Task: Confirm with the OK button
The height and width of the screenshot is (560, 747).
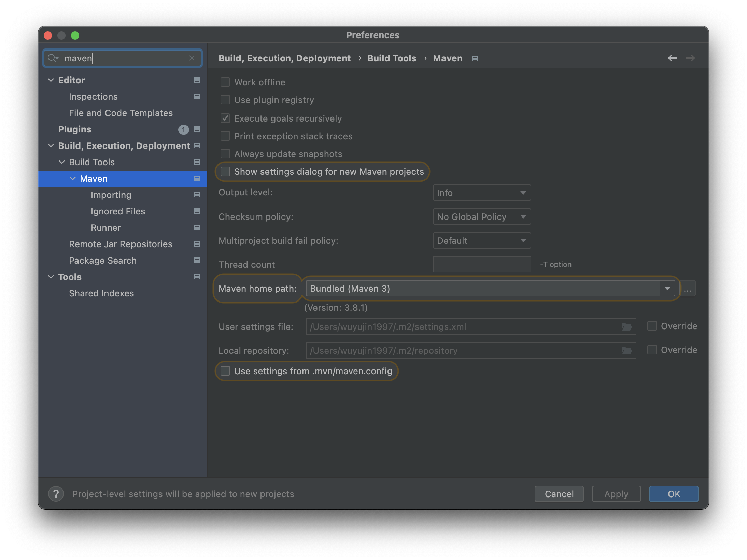Action: pyautogui.click(x=674, y=494)
